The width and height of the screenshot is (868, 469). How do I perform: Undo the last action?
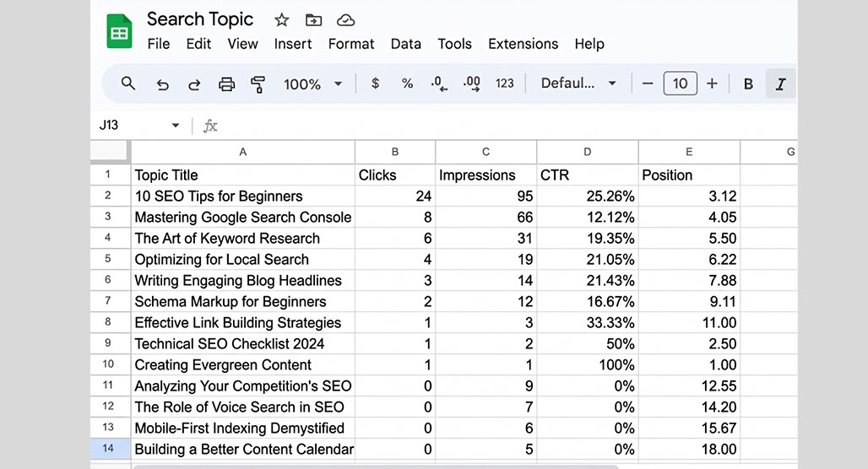click(162, 84)
